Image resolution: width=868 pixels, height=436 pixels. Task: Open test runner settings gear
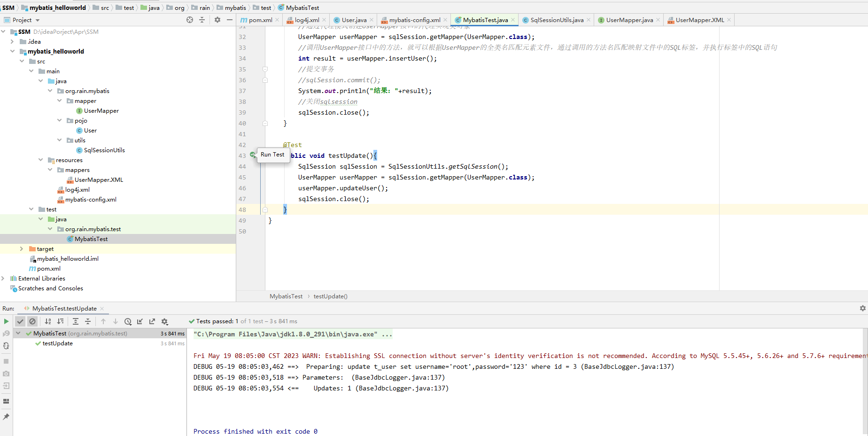[164, 321]
